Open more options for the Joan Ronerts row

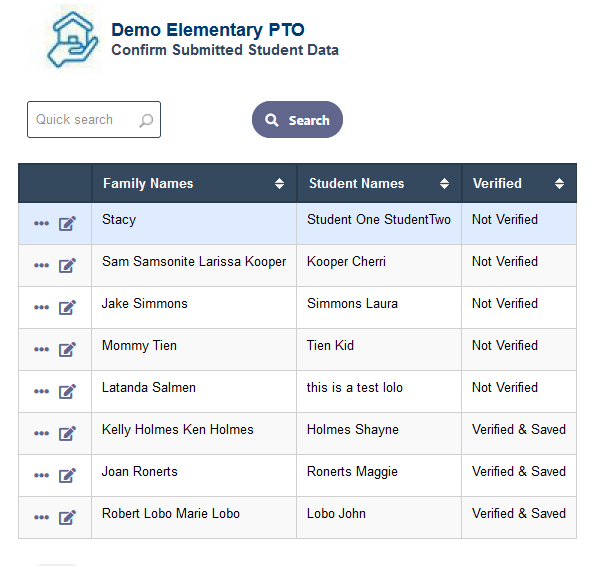(x=41, y=475)
